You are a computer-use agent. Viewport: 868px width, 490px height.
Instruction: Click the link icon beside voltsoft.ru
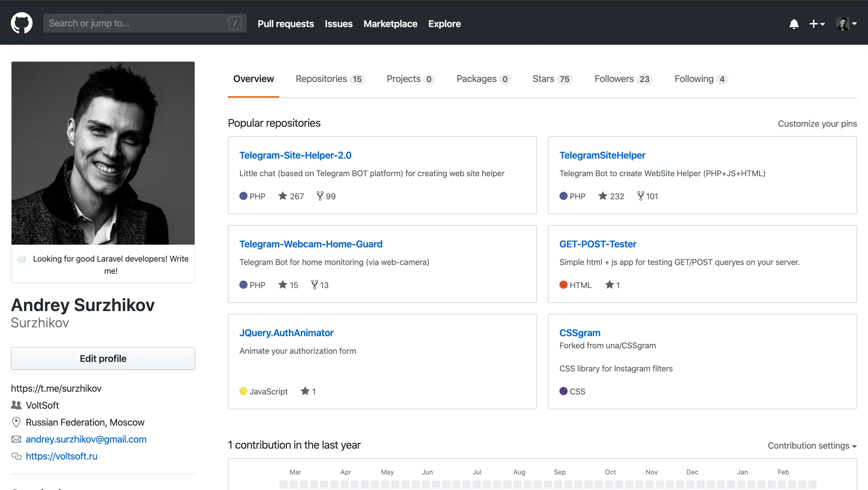tap(16, 456)
